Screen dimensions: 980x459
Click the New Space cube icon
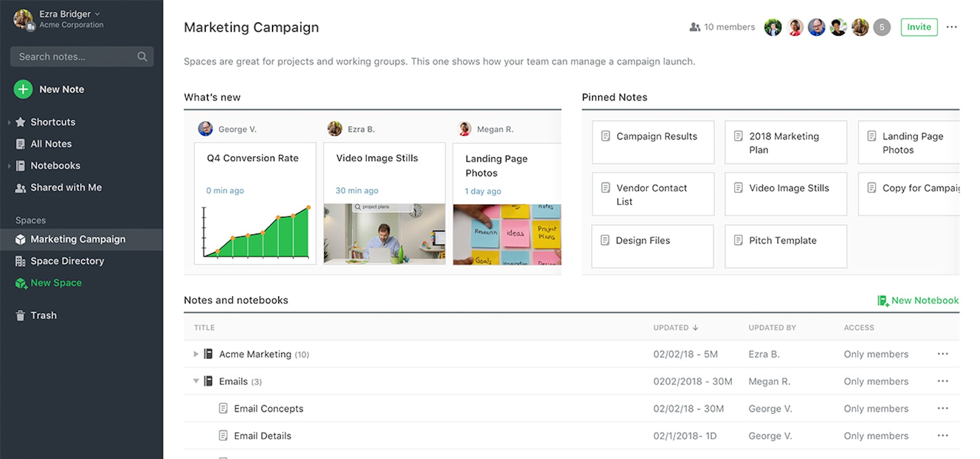click(20, 283)
